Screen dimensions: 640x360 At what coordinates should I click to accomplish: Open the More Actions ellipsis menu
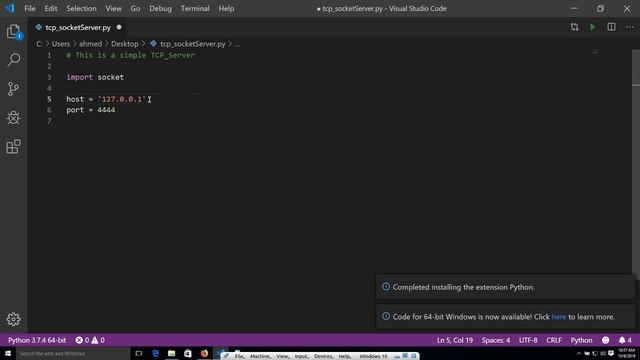tap(630, 27)
